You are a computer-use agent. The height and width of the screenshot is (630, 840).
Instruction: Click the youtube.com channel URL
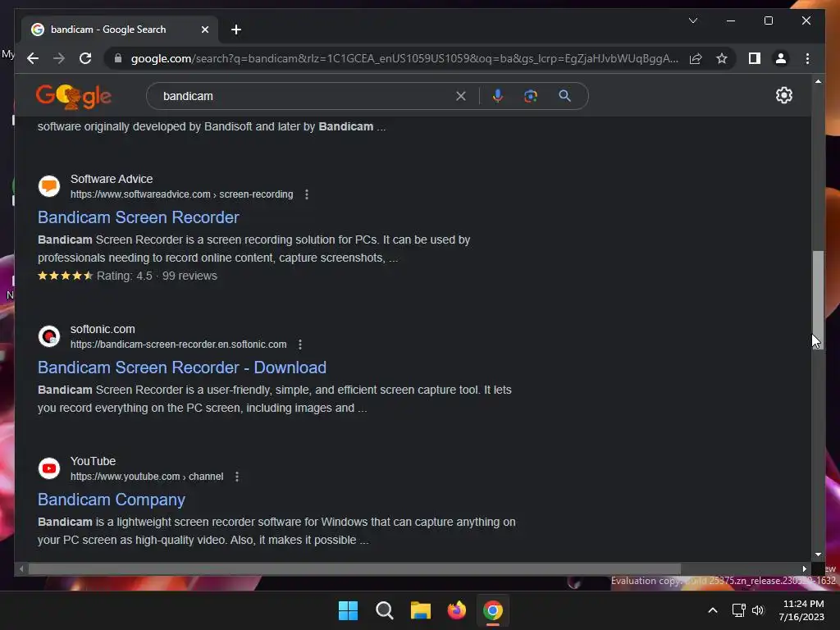click(147, 477)
